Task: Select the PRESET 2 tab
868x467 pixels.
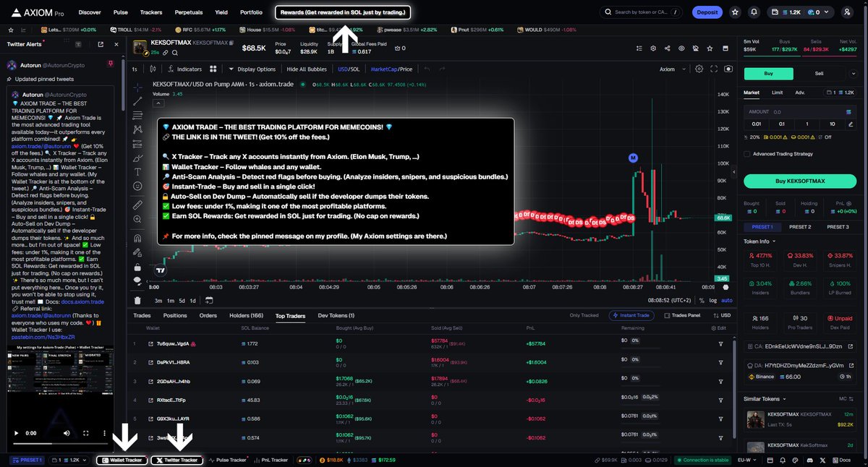Action: (799, 227)
